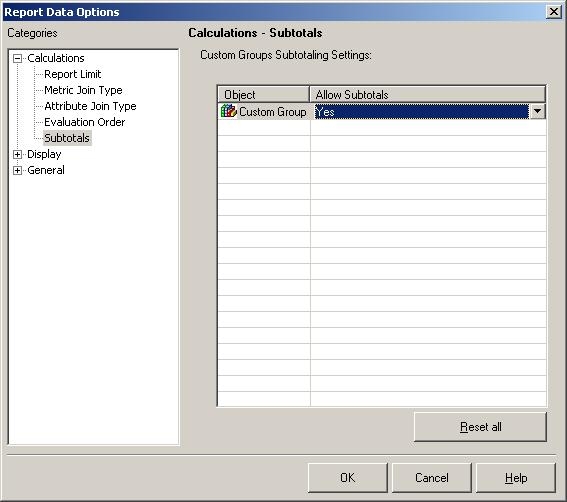The width and height of the screenshot is (567, 502).
Task: Go to Evaluation Order category
Action: pos(84,122)
